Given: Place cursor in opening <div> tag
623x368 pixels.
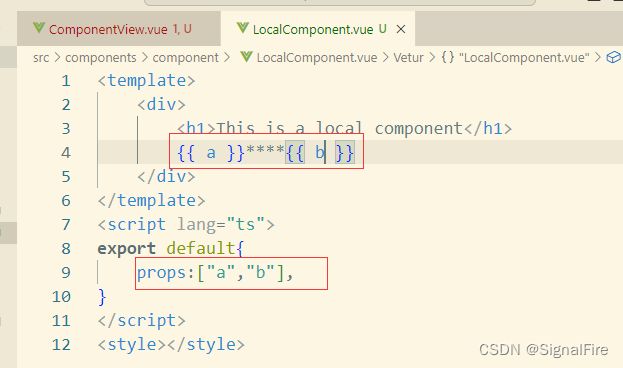Looking at the screenshot, I should [161, 105].
